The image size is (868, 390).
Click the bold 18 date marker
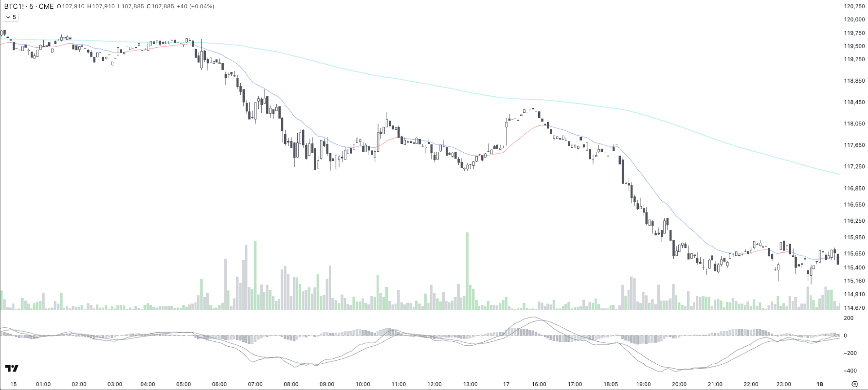(x=820, y=384)
